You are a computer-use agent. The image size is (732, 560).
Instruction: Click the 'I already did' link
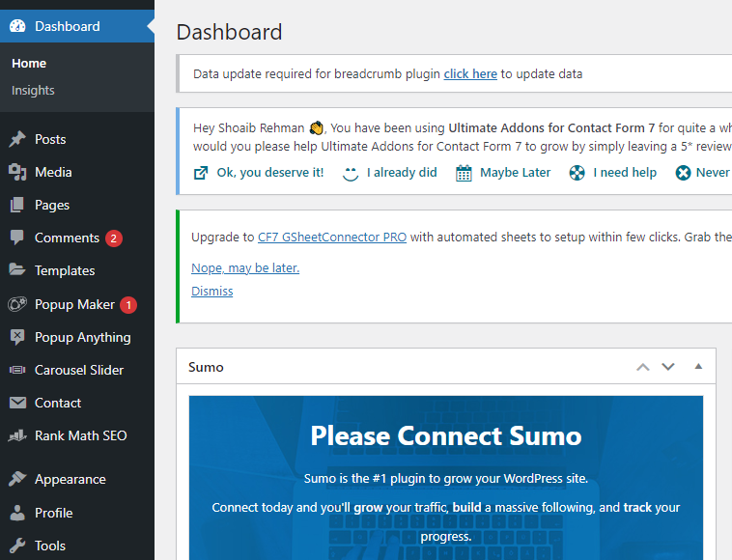click(x=402, y=172)
